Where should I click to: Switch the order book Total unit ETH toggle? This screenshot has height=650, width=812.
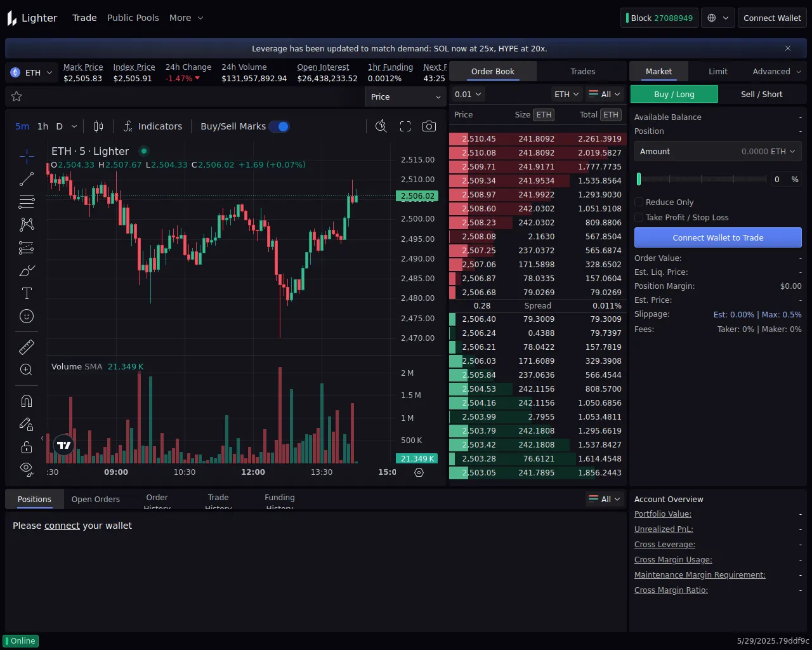[611, 115]
